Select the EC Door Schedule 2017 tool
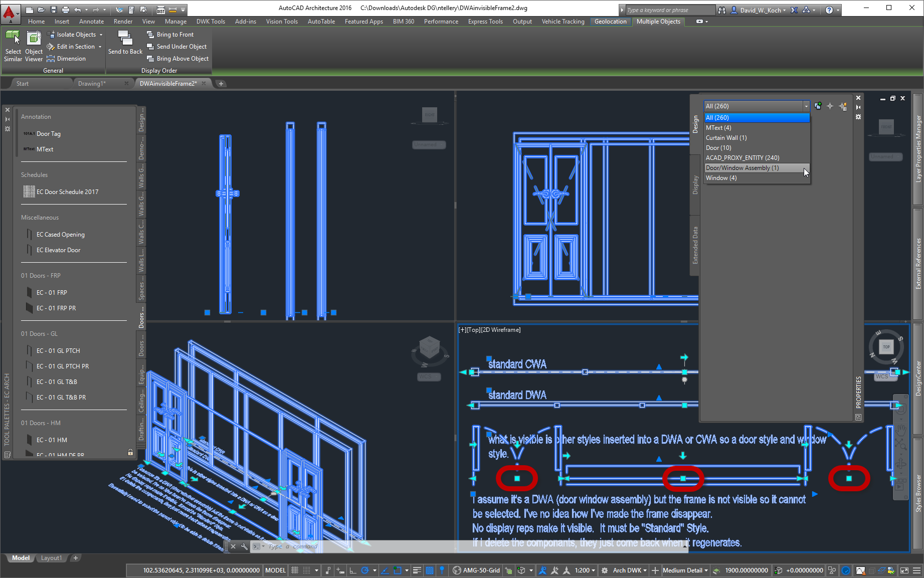This screenshot has width=924, height=578. 67,191
